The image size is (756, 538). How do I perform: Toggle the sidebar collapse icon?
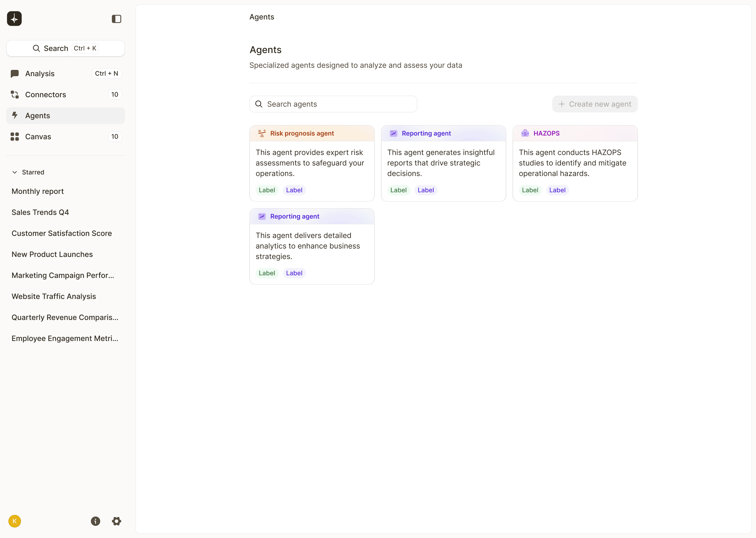tap(117, 19)
